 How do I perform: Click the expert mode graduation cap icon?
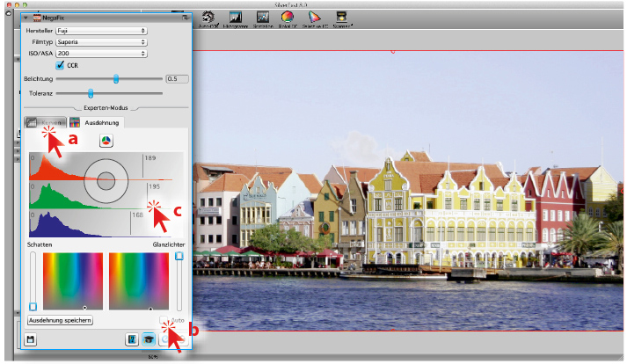point(149,339)
